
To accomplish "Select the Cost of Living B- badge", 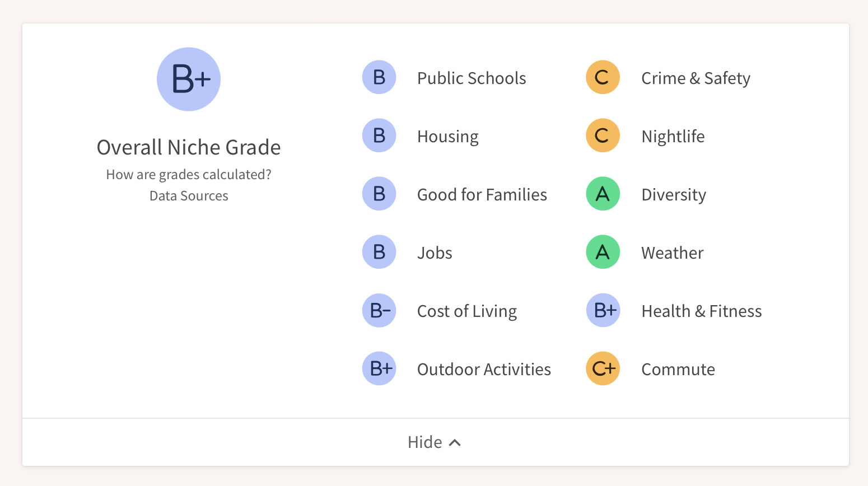I will tap(379, 310).
